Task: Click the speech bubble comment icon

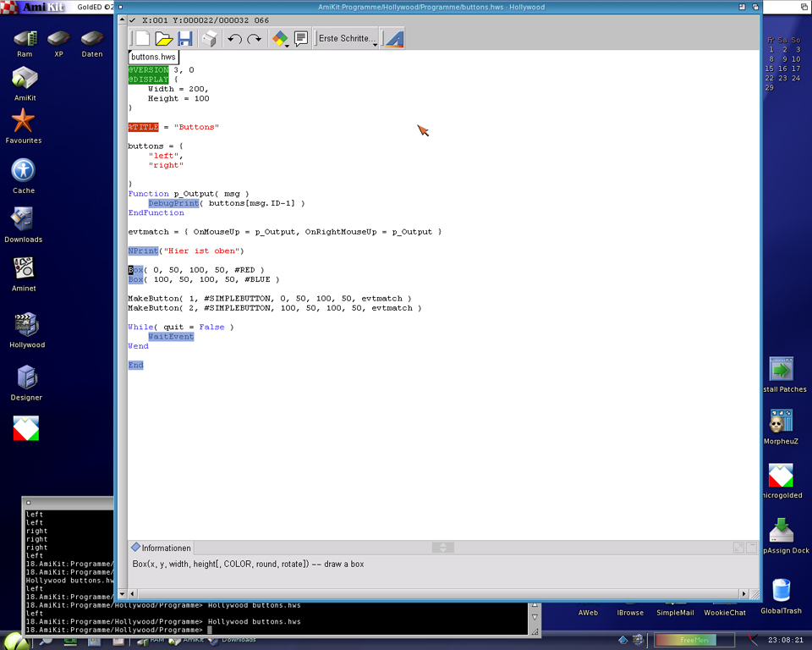Action: point(300,39)
